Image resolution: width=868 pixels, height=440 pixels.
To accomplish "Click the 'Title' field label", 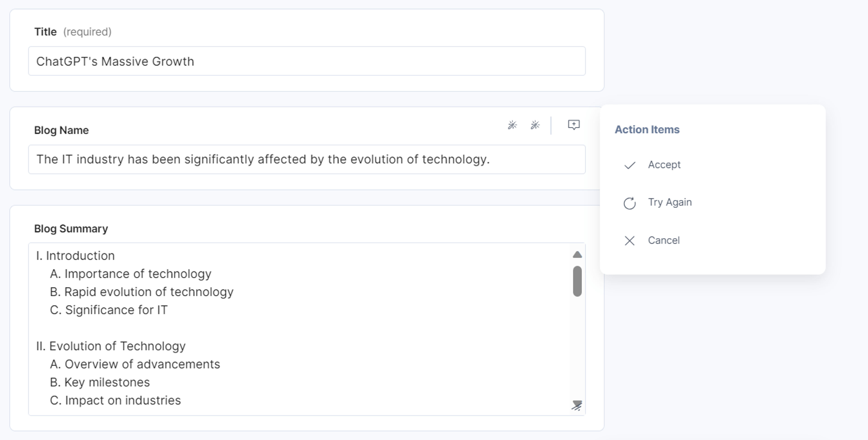I will click(45, 32).
